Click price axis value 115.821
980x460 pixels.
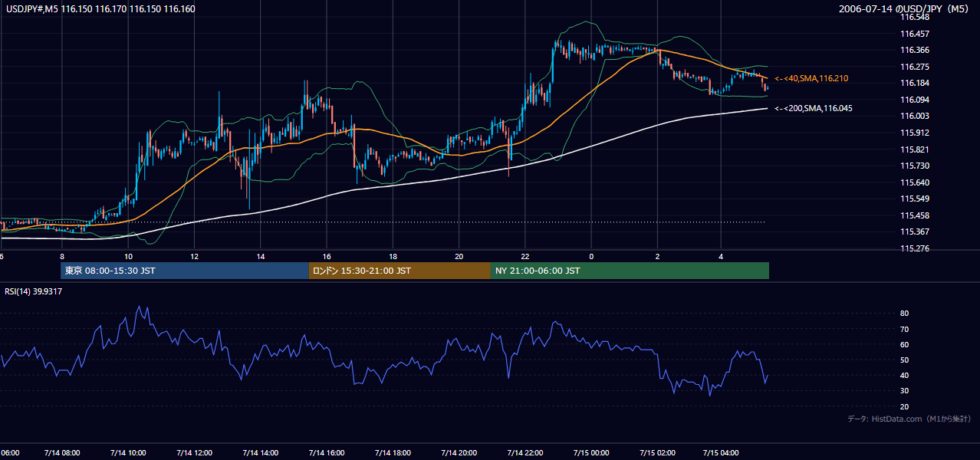[916, 149]
